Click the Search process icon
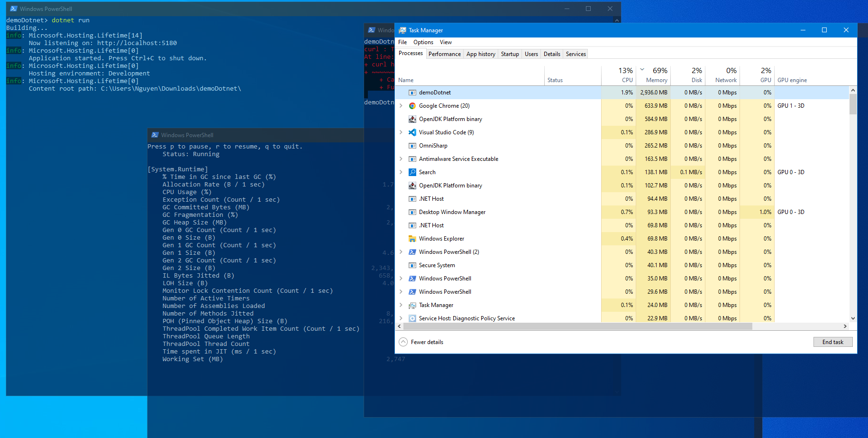 point(412,172)
